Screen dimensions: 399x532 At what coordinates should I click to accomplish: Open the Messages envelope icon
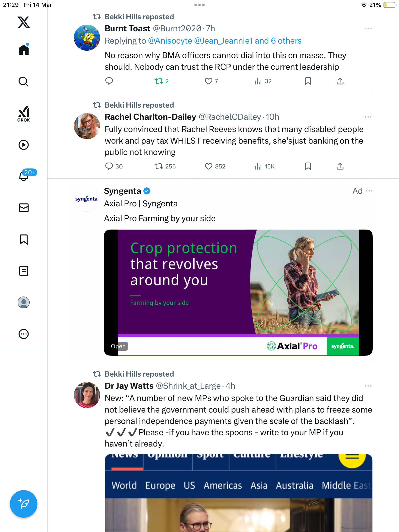point(24,208)
